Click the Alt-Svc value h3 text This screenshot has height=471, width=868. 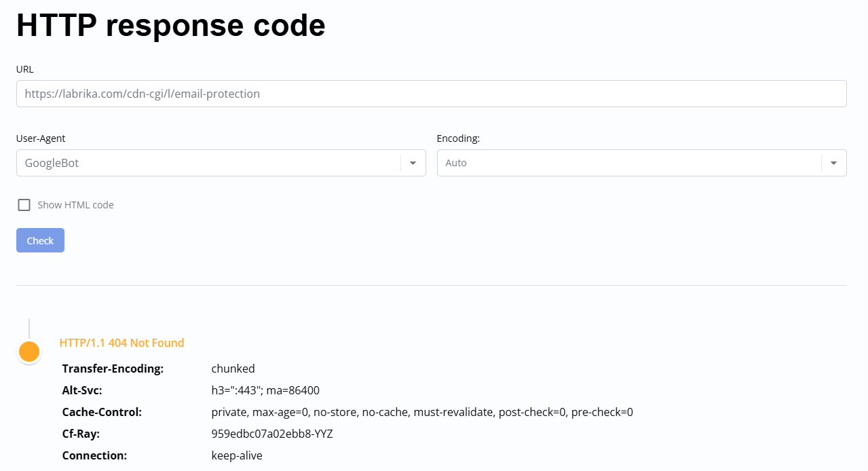click(x=265, y=390)
